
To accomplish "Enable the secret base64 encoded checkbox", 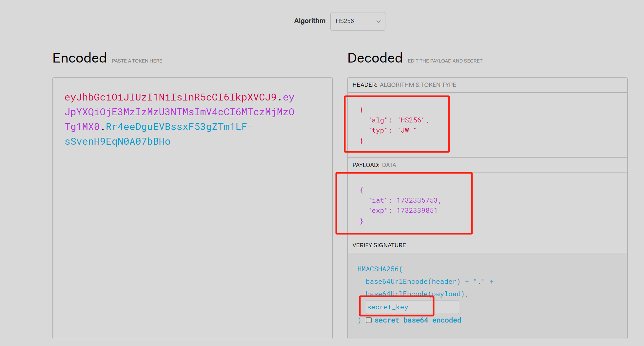I will 368,320.
